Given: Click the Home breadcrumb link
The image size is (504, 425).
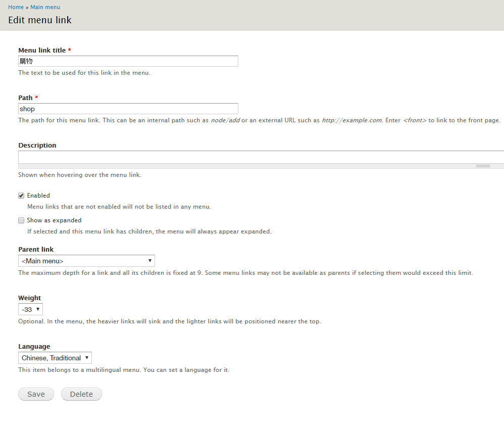Looking at the screenshot, I should point(16,7).
